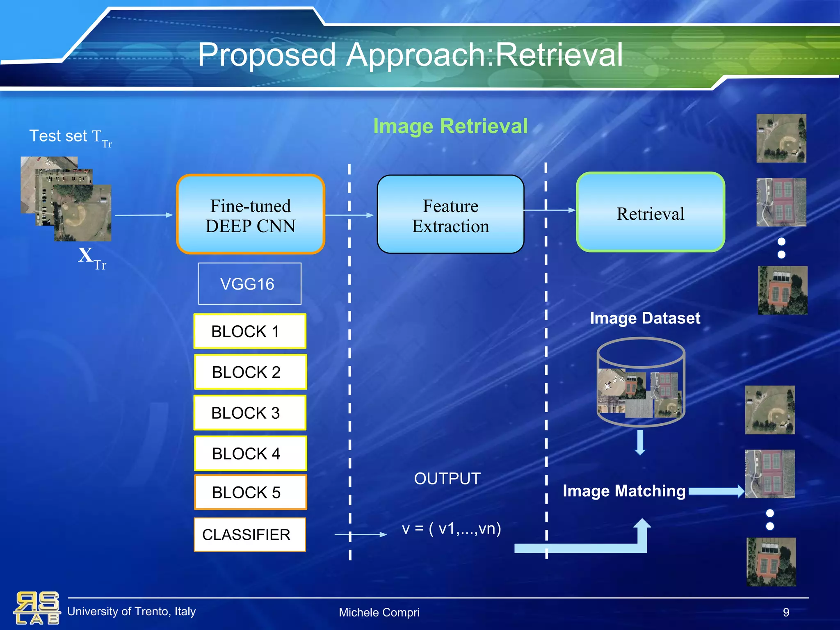Click the slide title Proposed Approach:Retrieval
840x630 pixels.
(x=410, y=55)
